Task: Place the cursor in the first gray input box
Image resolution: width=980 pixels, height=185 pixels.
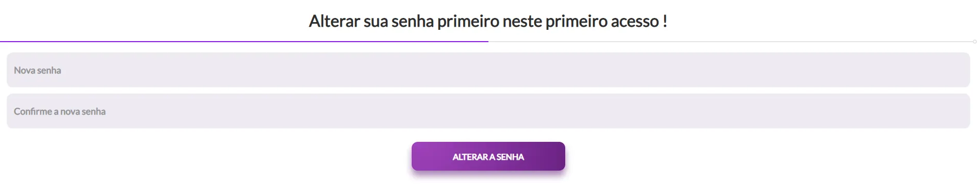Action: (x=488, y=70)
